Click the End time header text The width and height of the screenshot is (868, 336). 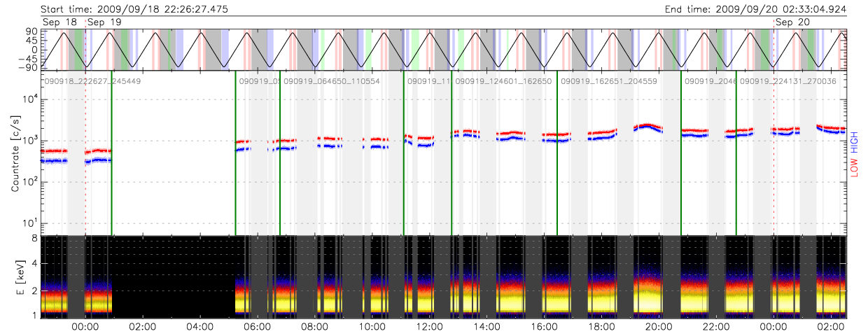click(757, 9)
